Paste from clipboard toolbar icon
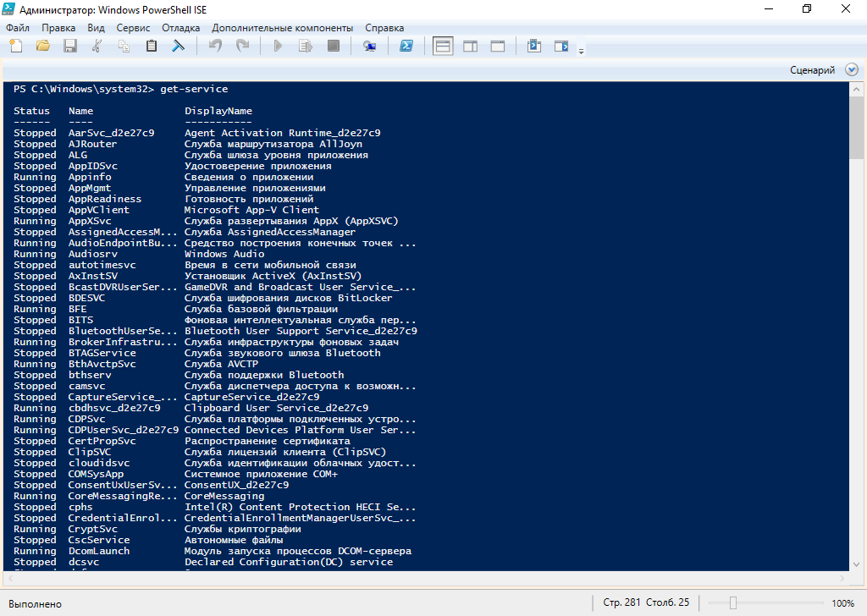The width and height of the screenshot is (867, 616). click(x=152, y=47)
